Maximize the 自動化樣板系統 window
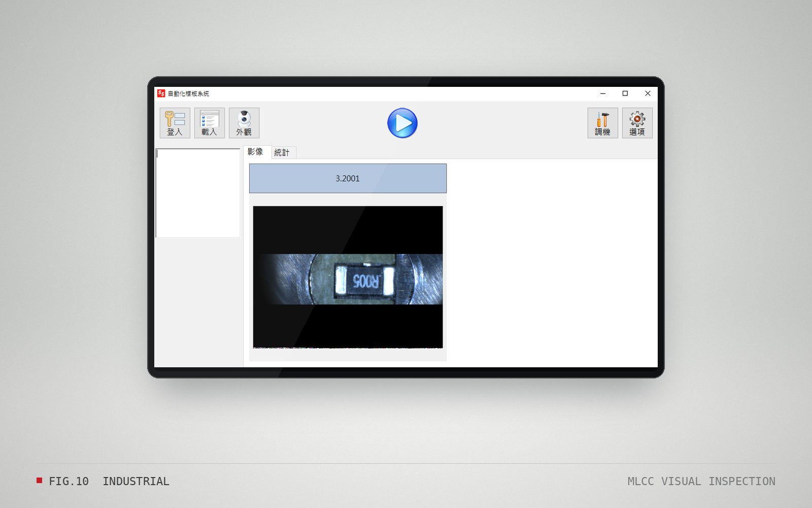This screenshot has height=508, width=812. coord(625,93)
